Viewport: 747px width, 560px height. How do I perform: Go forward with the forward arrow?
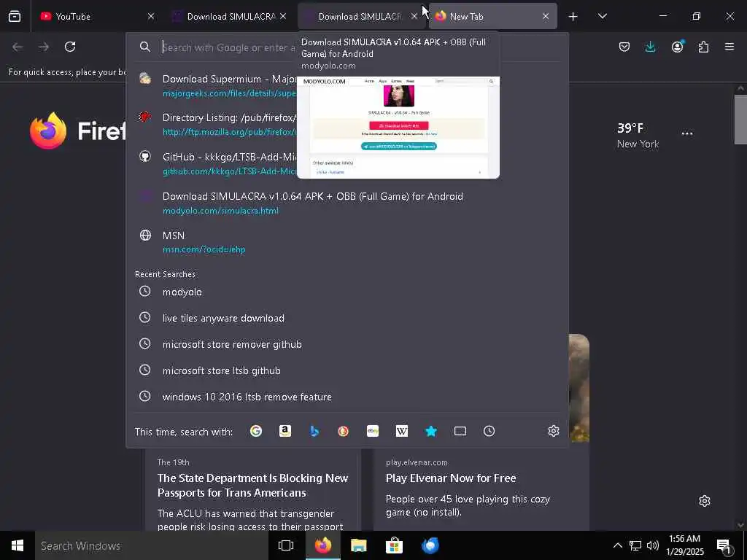point(44,47)
